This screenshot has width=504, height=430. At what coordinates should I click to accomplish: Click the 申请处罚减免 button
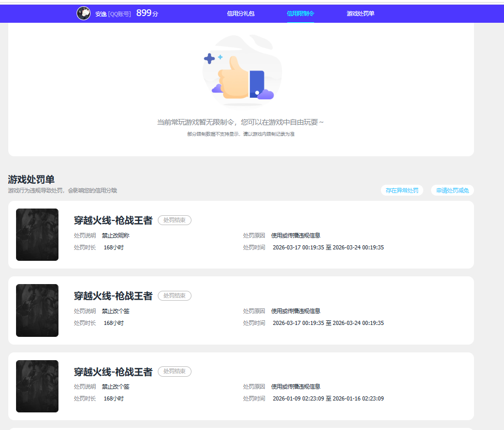coord(452,190)
